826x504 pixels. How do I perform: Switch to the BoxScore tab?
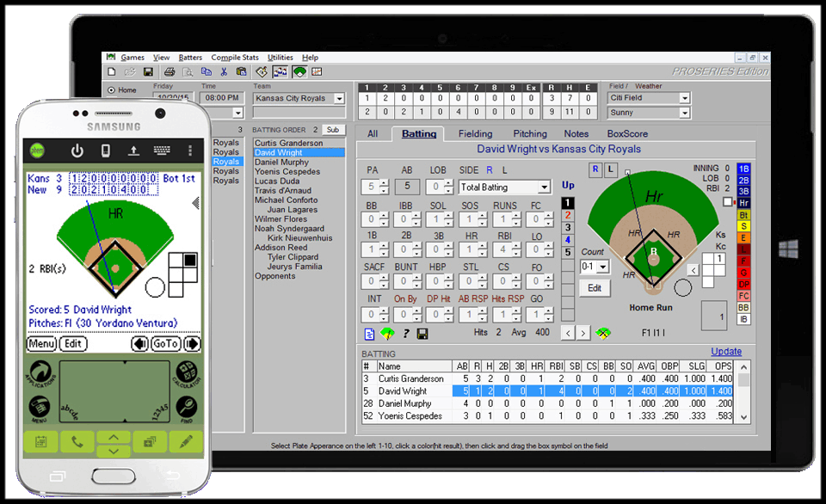[x=627, y=134]
